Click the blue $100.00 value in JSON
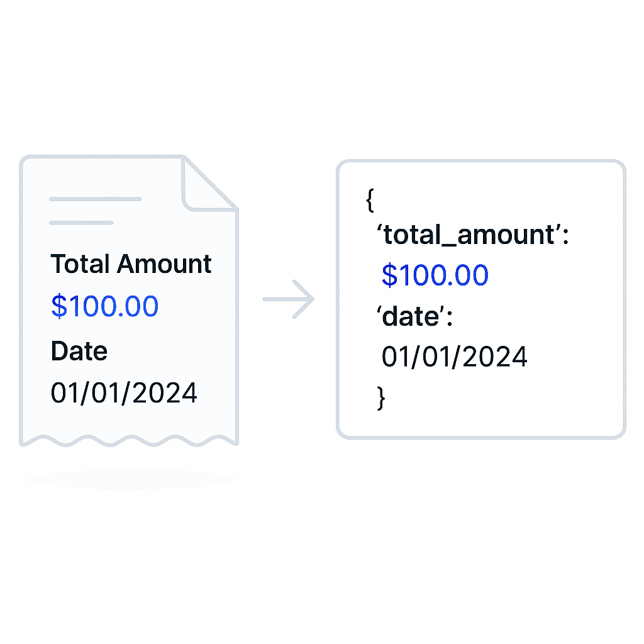 pos(435,275)
